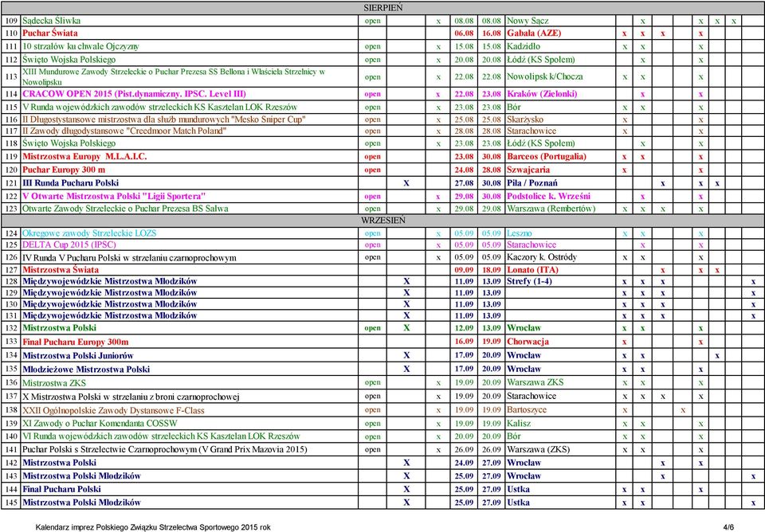Select row number 145
The height and width of the screenshot is (532, 765).
pyautogui.click(x=11, y=503)
